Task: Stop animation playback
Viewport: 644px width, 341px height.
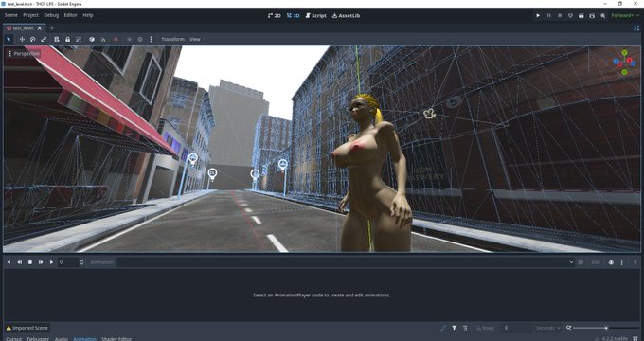Action: click(x=30, y=262)
